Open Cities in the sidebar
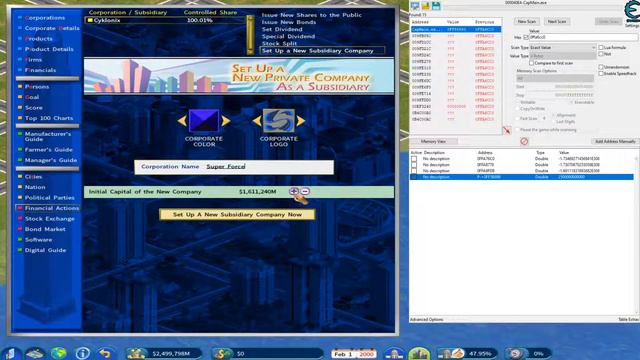 coord(33,177)
